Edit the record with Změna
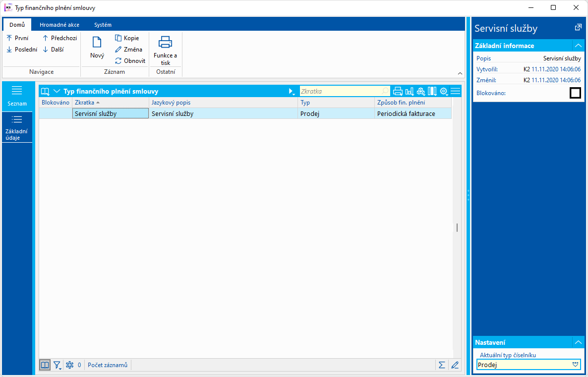The width and height of the screenshot is (588, 377). pyautogui.click(x=128, y=50)
